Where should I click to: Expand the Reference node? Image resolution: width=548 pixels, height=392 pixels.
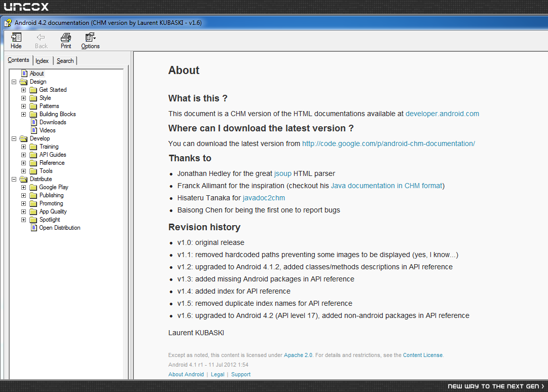(23, 163)
